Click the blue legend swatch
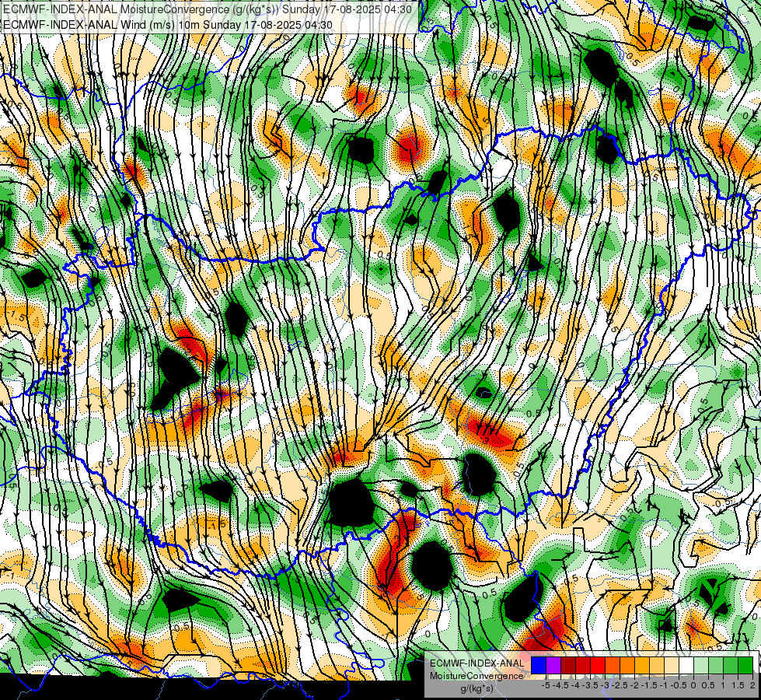This screenshot has width=761, height=700. pyautogui.click(x=539, y=665)
